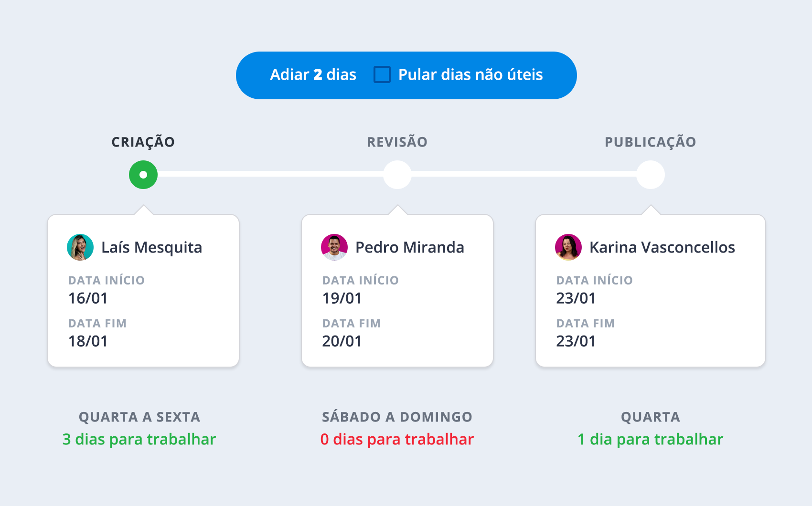Click Pedro Miranda's avatar photo

[x=334, y=247]
